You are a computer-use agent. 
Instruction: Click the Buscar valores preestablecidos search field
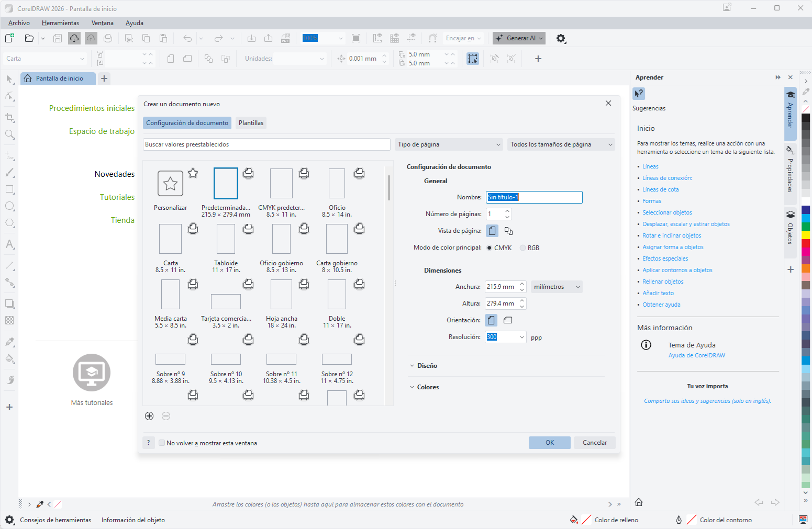266,144
